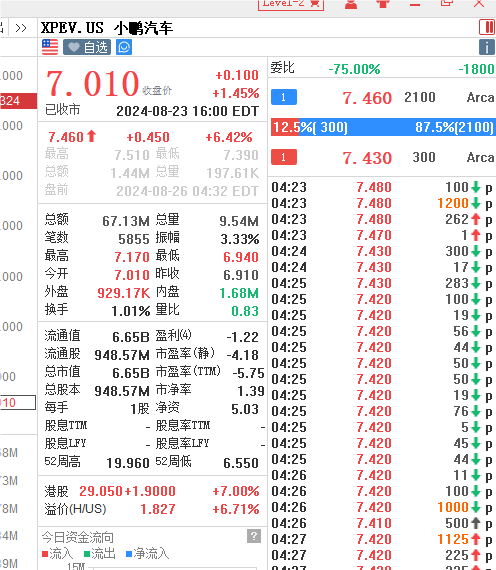Select the 04:27 trade with volume 1125
Viewport: 496px width, 570px height.
(382, 539)
